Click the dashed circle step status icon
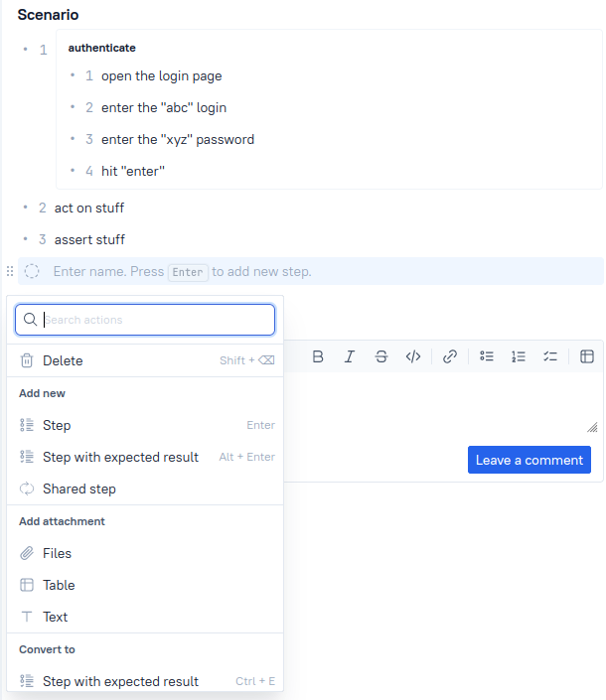 (x=32, y=271)
